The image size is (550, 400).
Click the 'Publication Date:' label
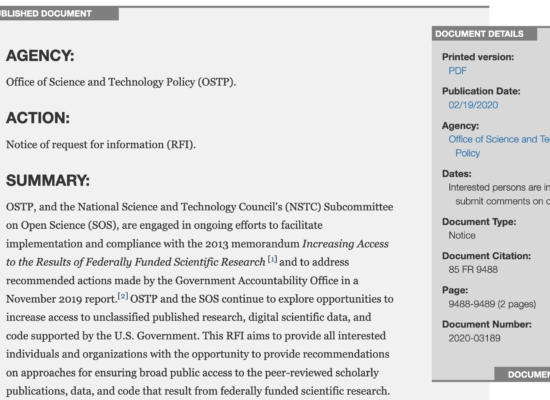[481, 91]
